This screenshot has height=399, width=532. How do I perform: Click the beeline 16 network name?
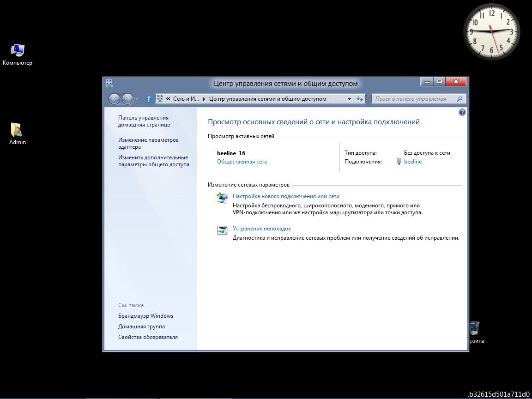[x=231, y=153]
